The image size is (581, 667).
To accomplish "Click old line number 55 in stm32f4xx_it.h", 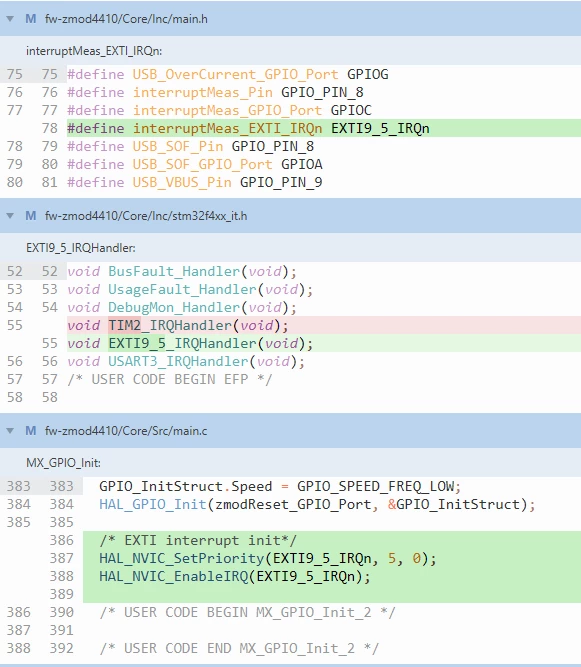I will point(14,325).
